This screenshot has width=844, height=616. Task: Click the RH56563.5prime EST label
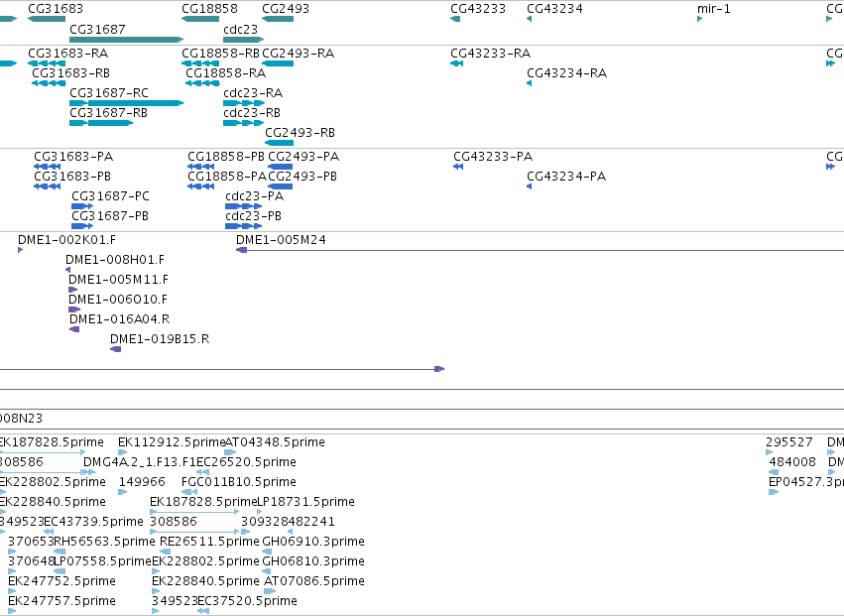coord(105,542)
